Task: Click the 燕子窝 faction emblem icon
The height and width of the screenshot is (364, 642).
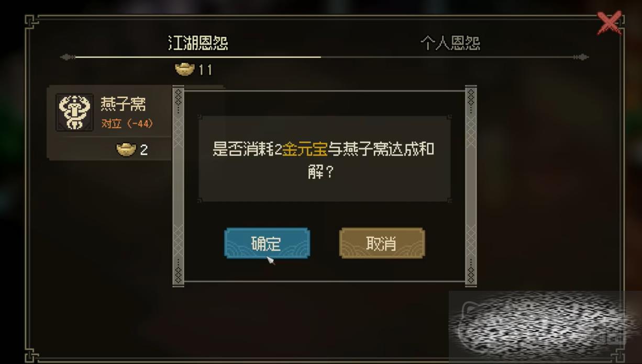Action: 74,112
